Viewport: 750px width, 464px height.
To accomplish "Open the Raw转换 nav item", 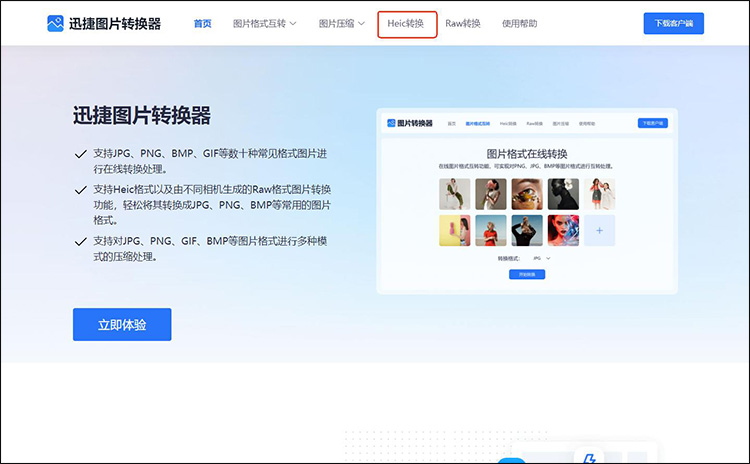I will pos(463,23).
